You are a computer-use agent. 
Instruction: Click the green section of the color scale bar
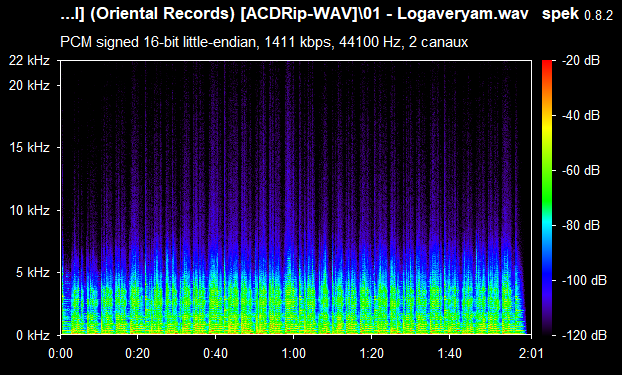point(547,190)
